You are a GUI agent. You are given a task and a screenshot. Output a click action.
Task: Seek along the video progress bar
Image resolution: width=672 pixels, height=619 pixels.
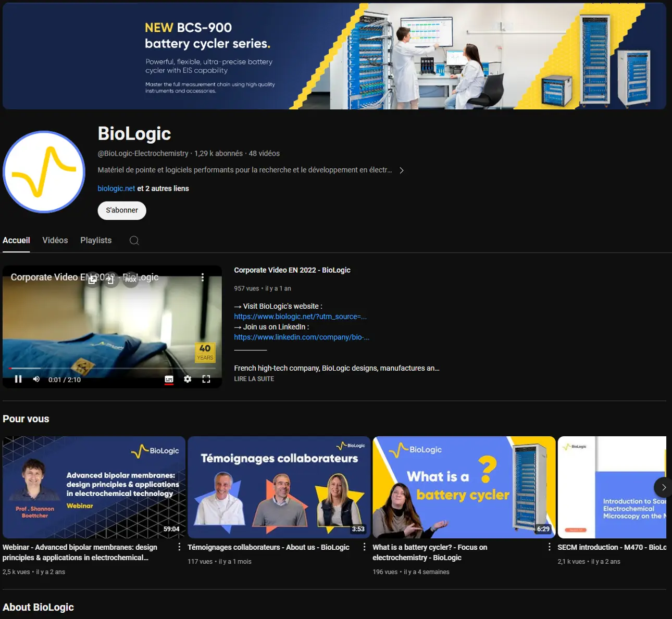pos(113,368)
